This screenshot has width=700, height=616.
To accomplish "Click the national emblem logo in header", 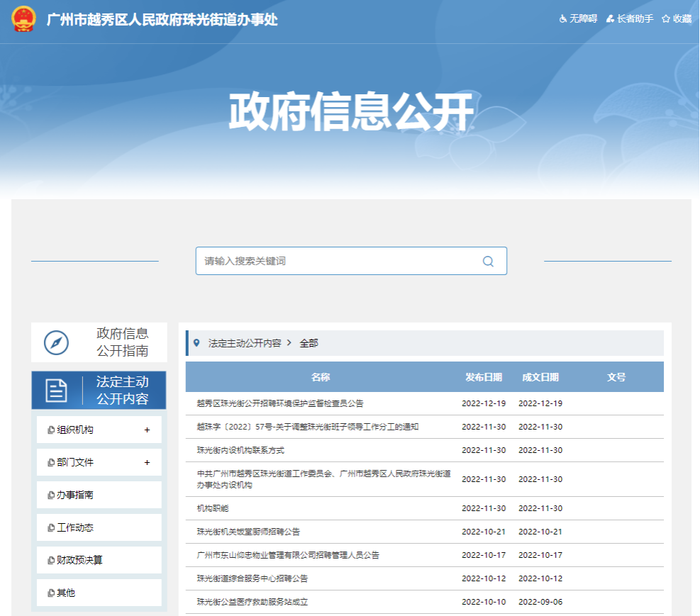I will click(x=23, y=19).
